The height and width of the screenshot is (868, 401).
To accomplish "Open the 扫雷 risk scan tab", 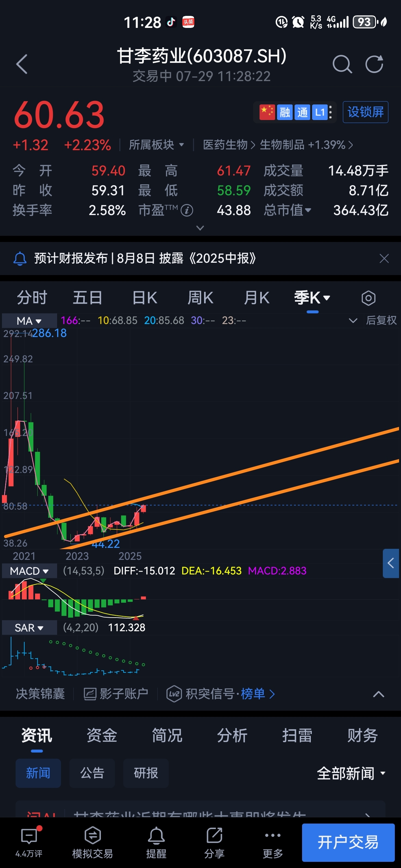I will 297,735.
